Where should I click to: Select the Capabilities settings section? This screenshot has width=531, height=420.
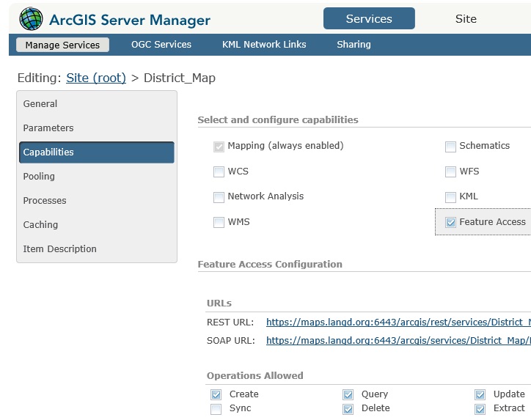[x=97, y=152]
